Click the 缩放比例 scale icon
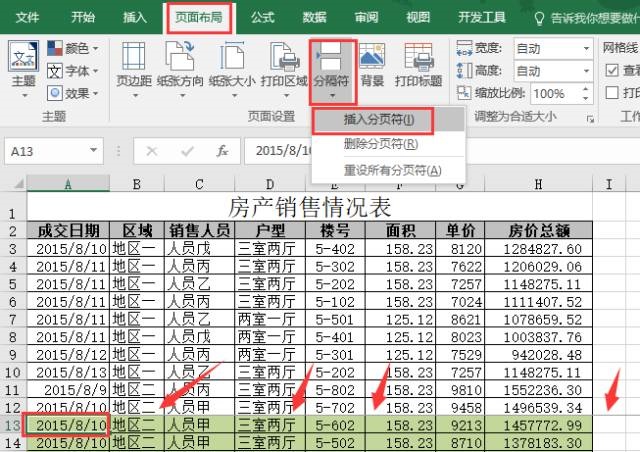 (x=464, y=93)
